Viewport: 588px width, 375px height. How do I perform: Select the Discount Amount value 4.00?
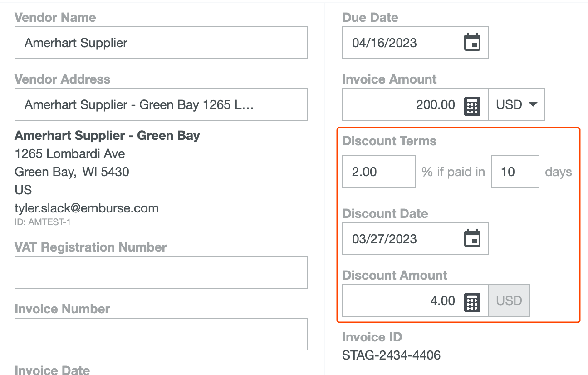[x=442, y=301]
